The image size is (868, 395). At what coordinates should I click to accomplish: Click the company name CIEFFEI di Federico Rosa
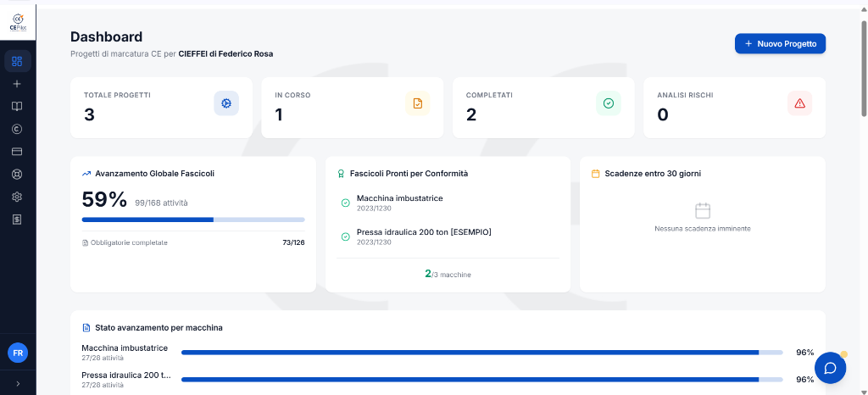[225, 54]
